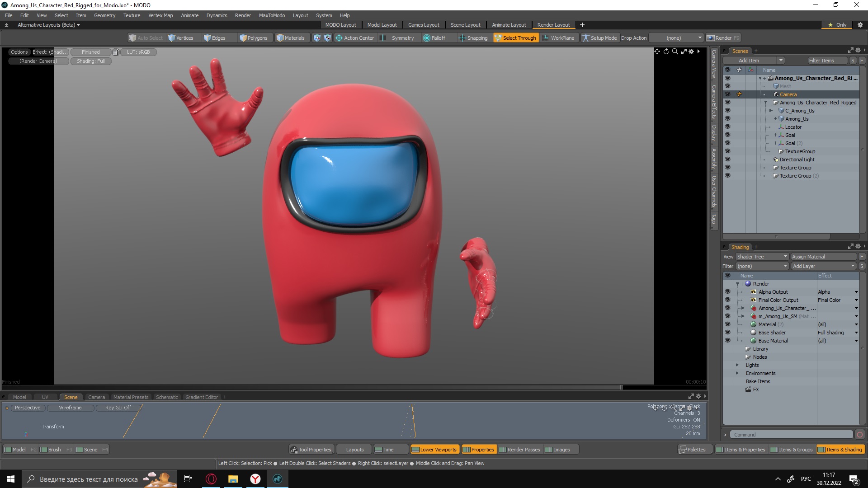Toggle Symmetry mode
The image size is (868, 488).
[x=397, y=38]
